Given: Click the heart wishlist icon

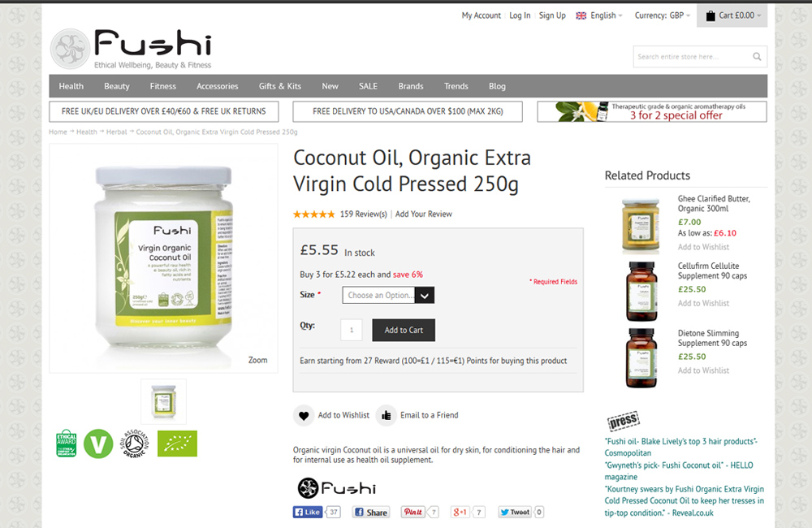Looking at the screenshot, I should 304,415.
